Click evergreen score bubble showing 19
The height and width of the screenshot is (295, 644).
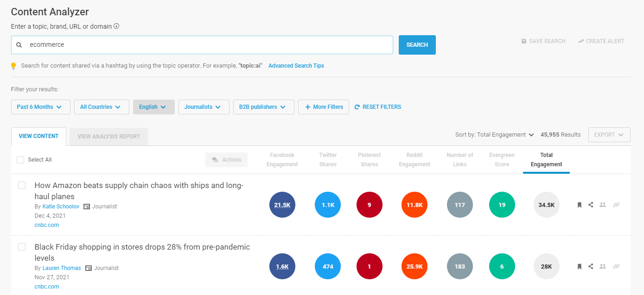pyautogui.click(x=502, y=205)
